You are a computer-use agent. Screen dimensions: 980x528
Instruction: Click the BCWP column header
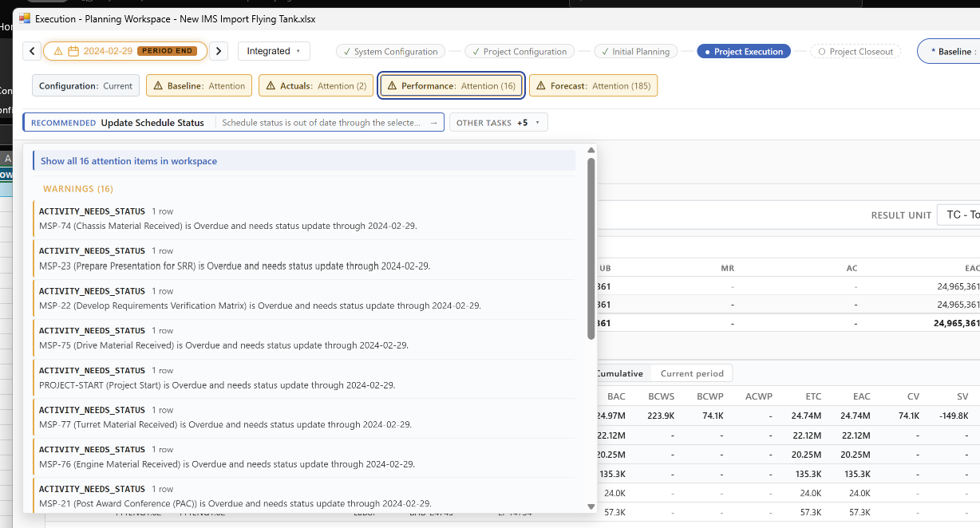(x=709, y=396)
